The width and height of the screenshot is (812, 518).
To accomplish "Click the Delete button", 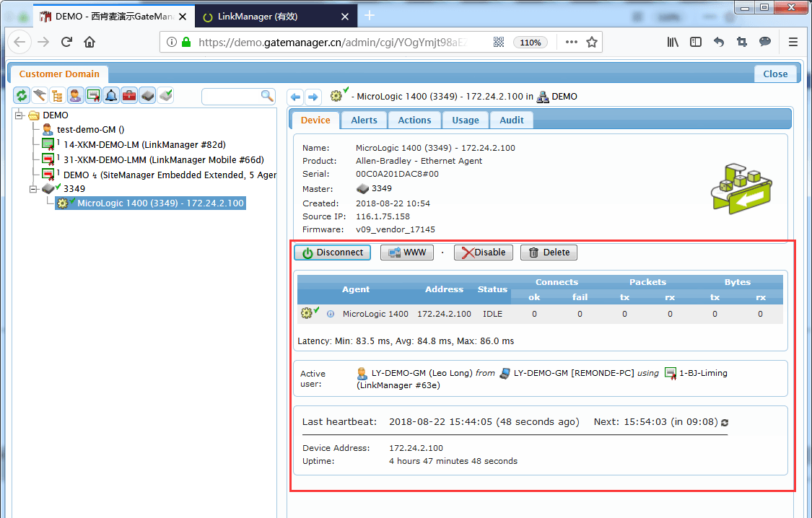I will point(549,253).
